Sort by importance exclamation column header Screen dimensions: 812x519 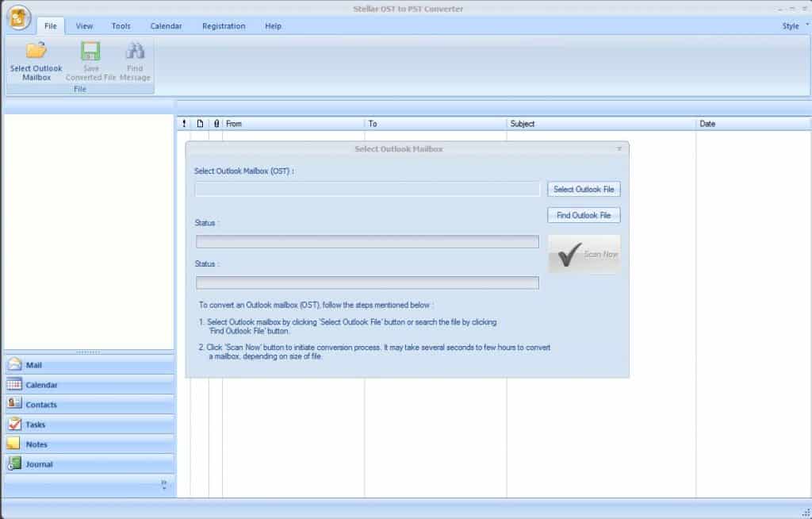[184, 123]
